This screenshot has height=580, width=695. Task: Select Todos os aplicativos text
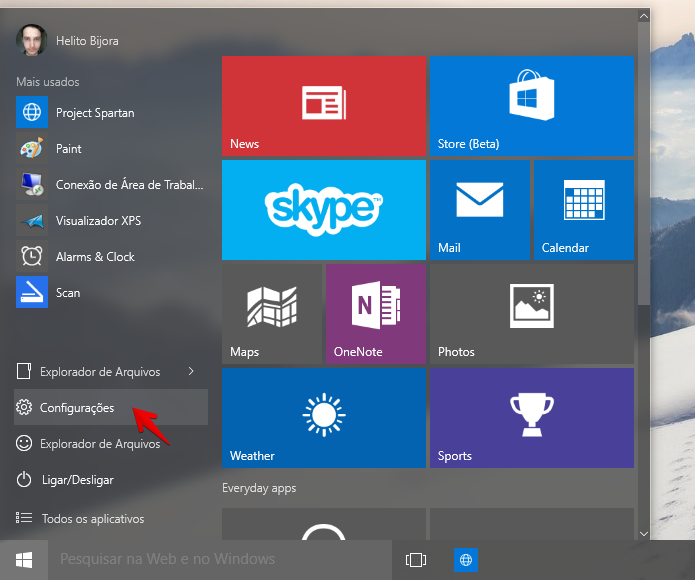(93, 519)
